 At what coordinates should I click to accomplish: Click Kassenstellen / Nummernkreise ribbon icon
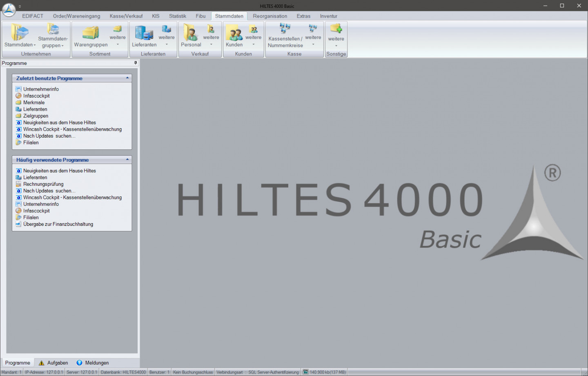coord(285,29)
